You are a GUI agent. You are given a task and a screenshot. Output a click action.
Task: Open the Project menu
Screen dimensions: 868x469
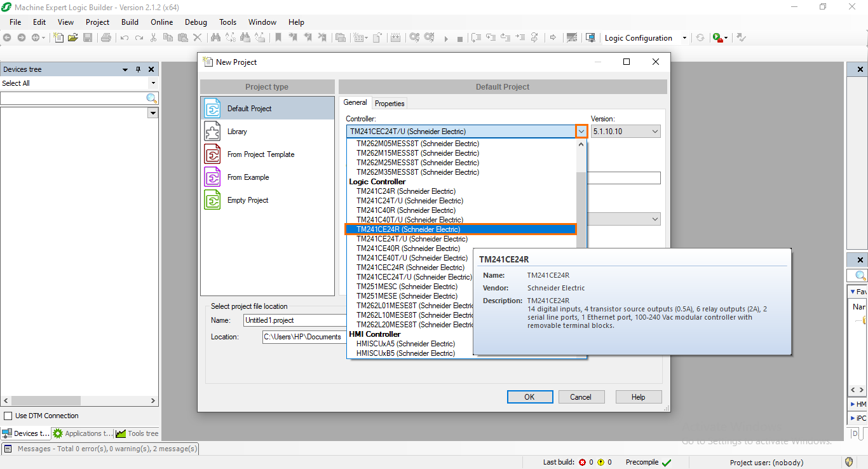coord(97,22)
